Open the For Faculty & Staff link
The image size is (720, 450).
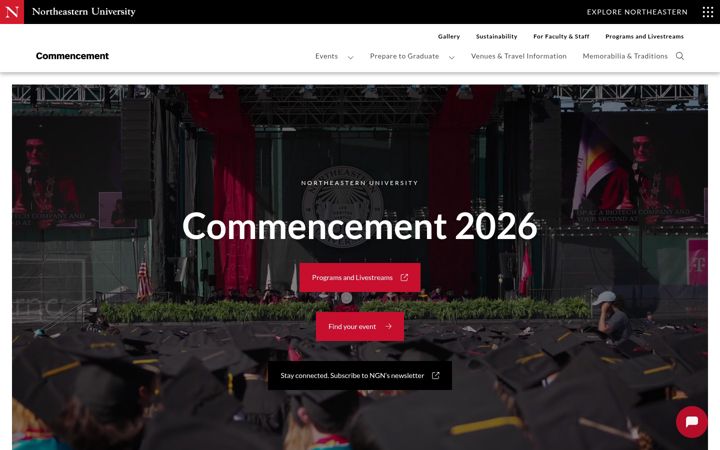point(561,36)
